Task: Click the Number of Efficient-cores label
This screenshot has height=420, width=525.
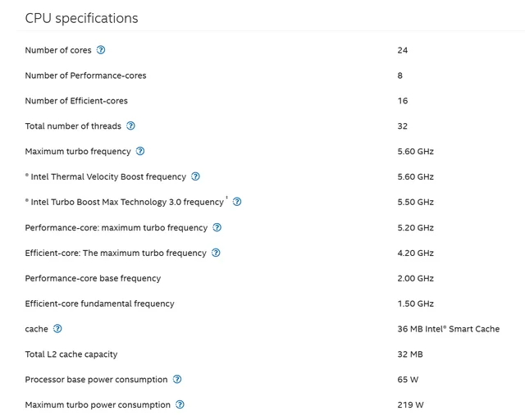Action: 76,101
